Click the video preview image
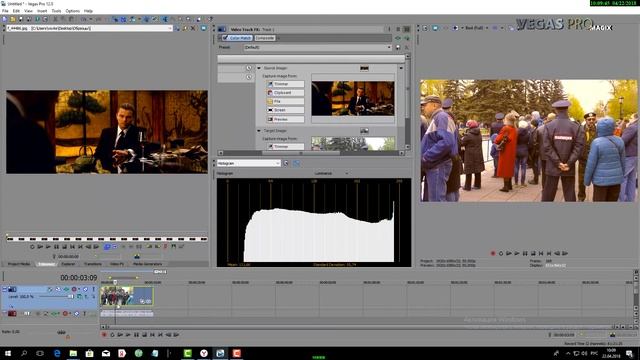 pyautogui.click(x=529, y=140)
